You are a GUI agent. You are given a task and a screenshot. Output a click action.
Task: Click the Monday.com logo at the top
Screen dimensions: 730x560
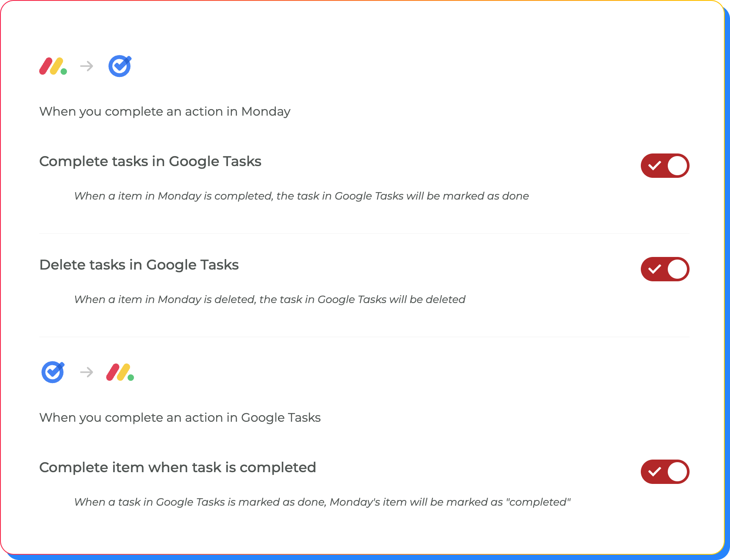[x=52, y=66]
